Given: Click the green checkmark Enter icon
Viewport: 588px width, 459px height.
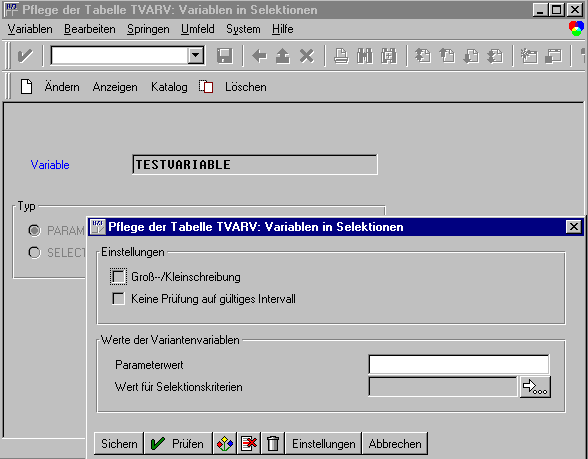Looking at the screenshot, I should point(25,56).
